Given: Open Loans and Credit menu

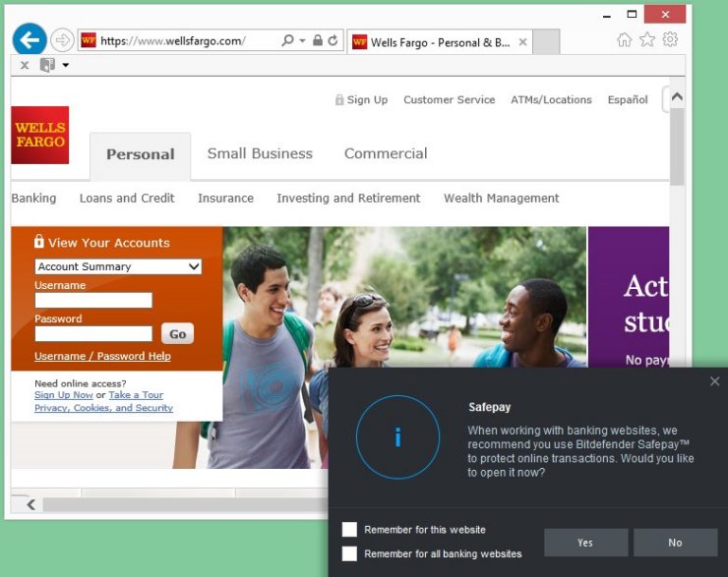Looking at the screenshot, I should (127, 198).
